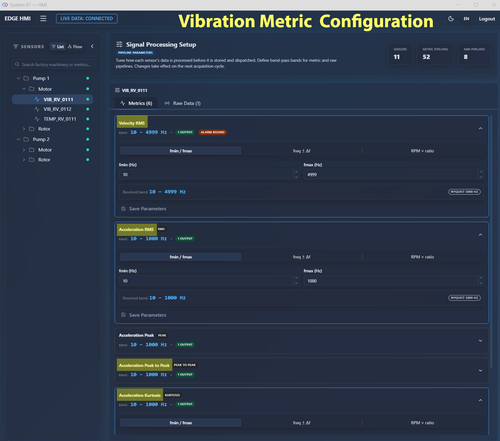500x441 pixels.
Task: Select freq ± Δf mode for Acceleration RMS
Action: (302, 257)
